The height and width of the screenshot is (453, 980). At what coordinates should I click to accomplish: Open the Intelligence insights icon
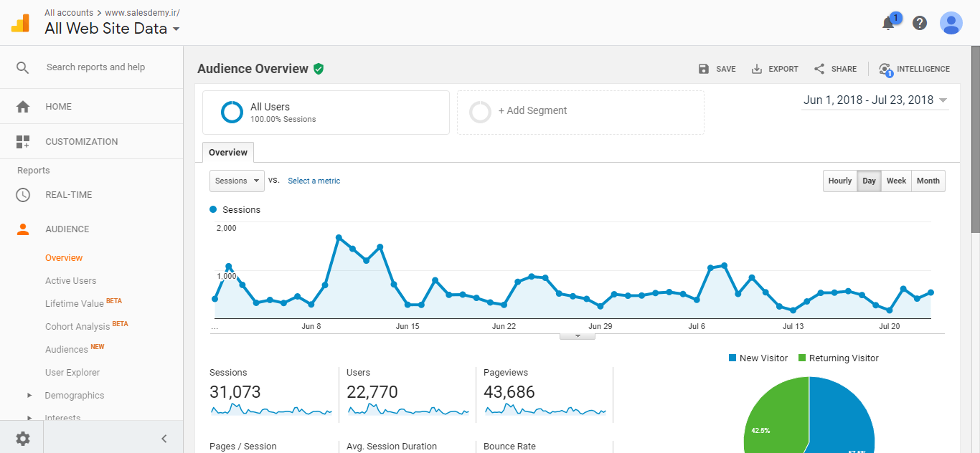[885, 69]
